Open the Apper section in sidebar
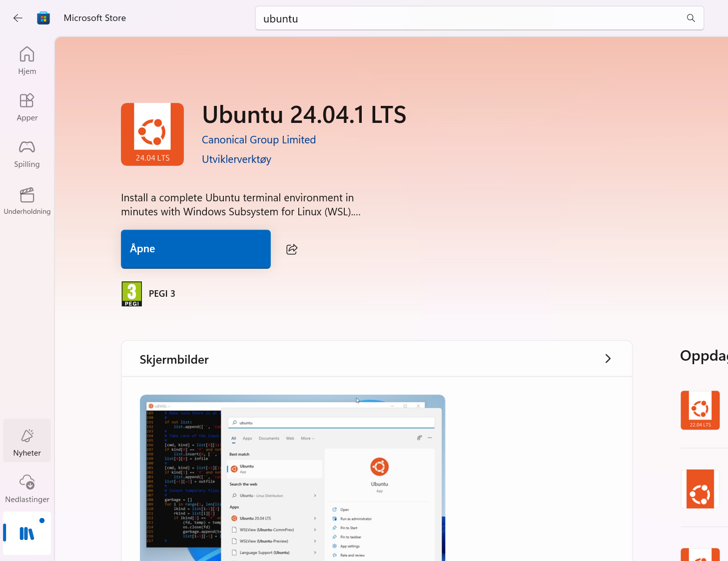The image size is (728, 561). [27, 107]
